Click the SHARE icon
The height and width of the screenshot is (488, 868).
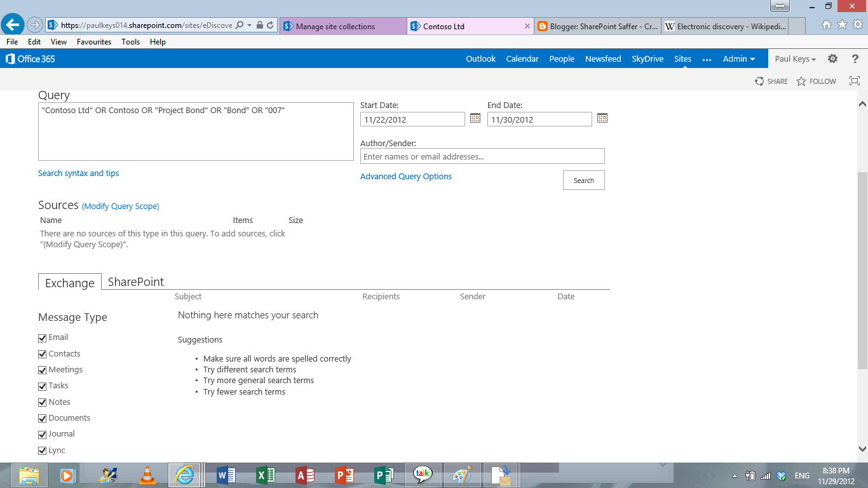pos(771,81)
